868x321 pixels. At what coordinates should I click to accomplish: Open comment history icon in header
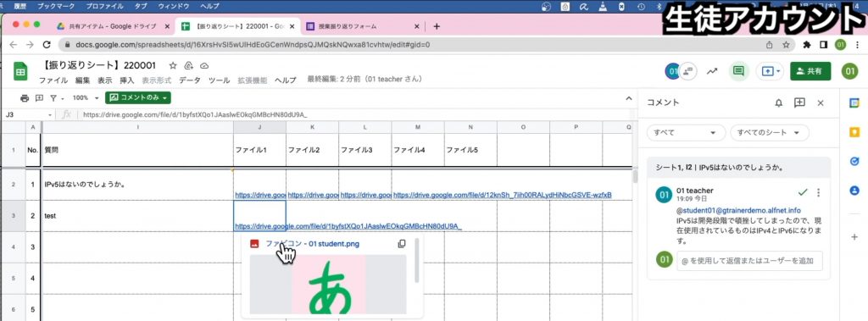pyautogui.click(x=737, y=71)
